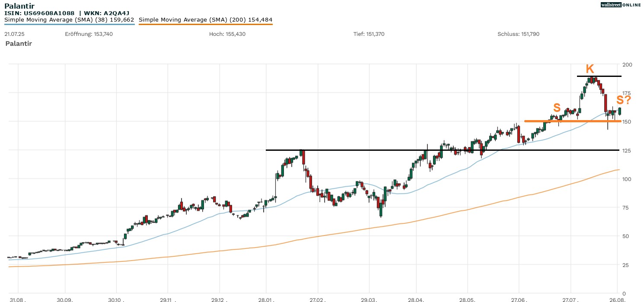
Task: Click the 'Palantir' title heading
Action: tap(19, 6)
